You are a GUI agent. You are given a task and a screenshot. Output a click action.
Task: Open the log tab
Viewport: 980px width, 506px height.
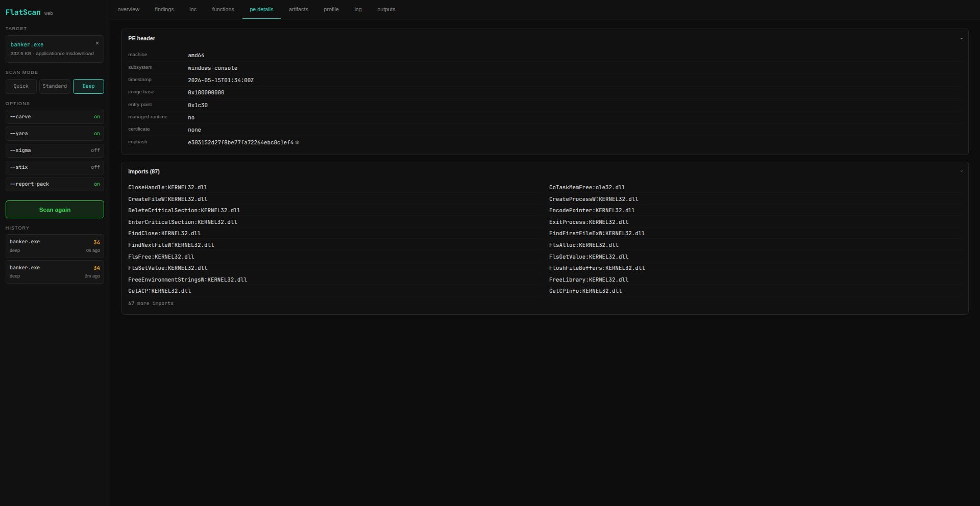point(358,10)
